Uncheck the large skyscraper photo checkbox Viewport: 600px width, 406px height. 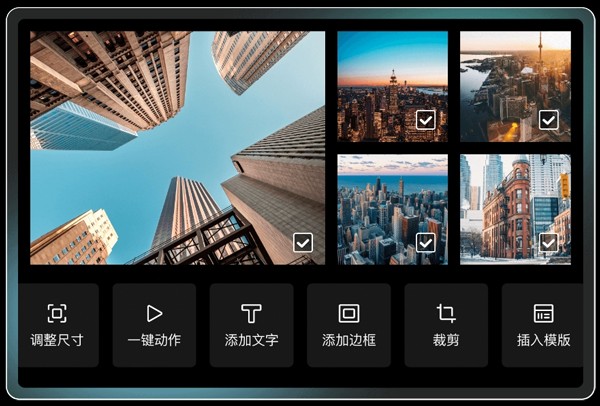[x=303, y=242]
